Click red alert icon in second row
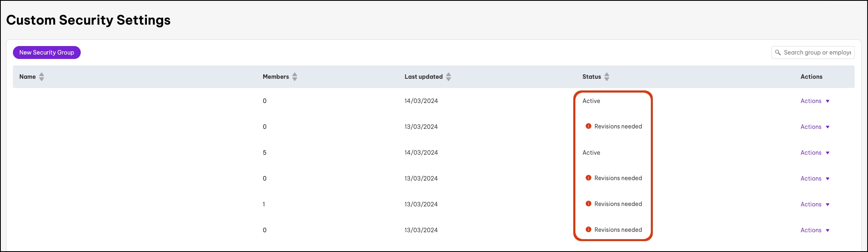The width and height of the screenshot is (868, 252). point(589,126)
